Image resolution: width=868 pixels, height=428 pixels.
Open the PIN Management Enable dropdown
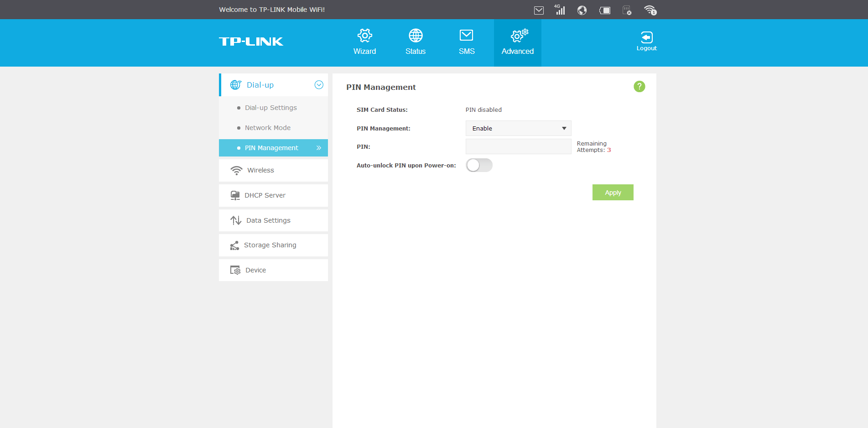518,128
